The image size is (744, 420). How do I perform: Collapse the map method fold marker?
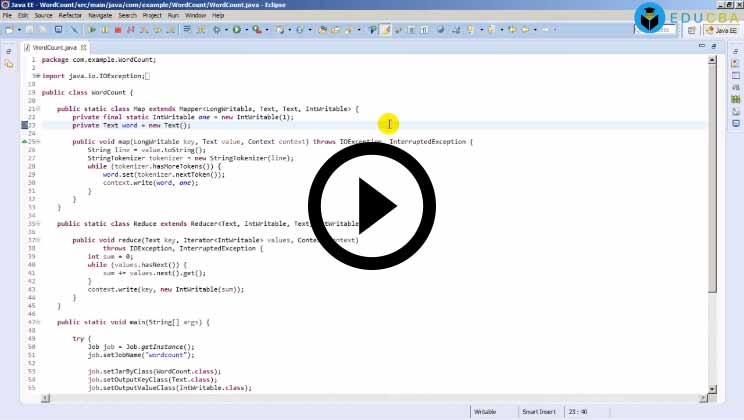[x=38, y=142]
